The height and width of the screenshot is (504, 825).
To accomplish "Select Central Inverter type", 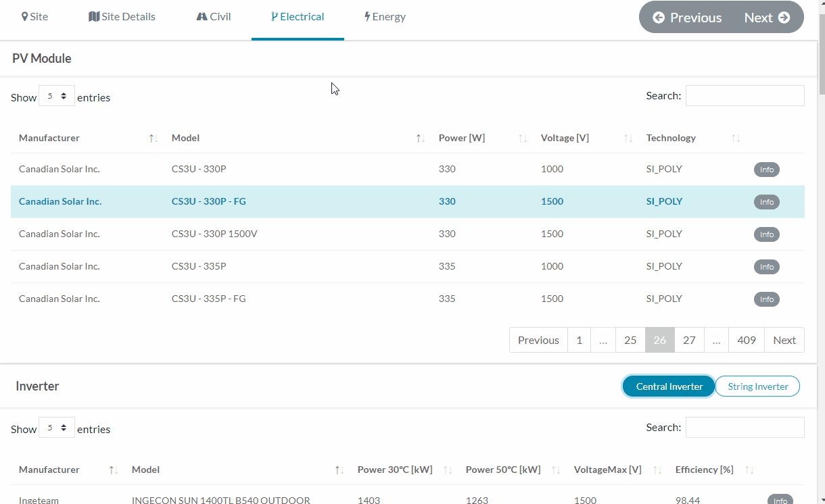I will [669, 386].
